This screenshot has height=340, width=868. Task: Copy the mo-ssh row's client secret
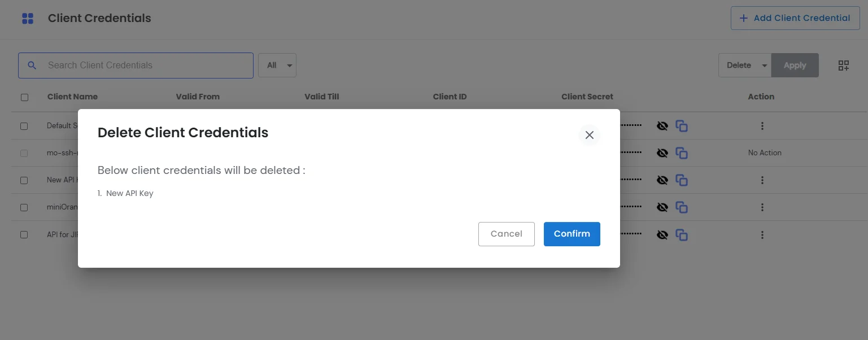(682, 152)
